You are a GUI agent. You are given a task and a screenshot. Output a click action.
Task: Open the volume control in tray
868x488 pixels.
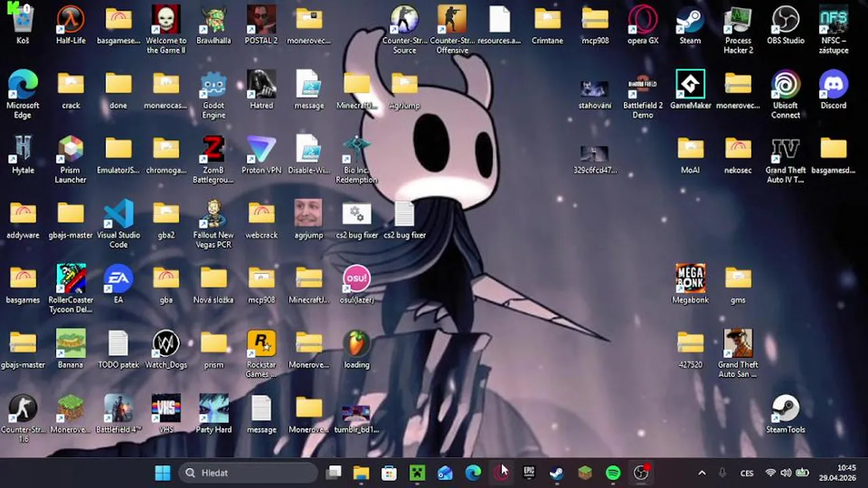(786, 472)
